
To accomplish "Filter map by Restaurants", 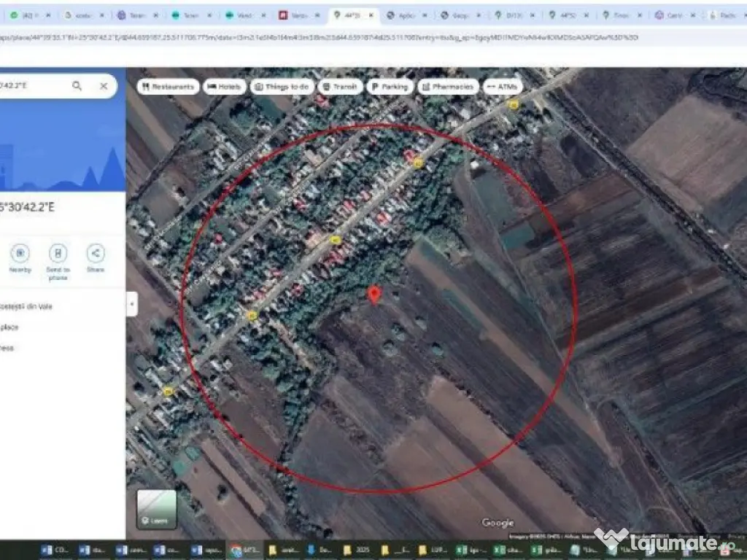I will point(168,87).
